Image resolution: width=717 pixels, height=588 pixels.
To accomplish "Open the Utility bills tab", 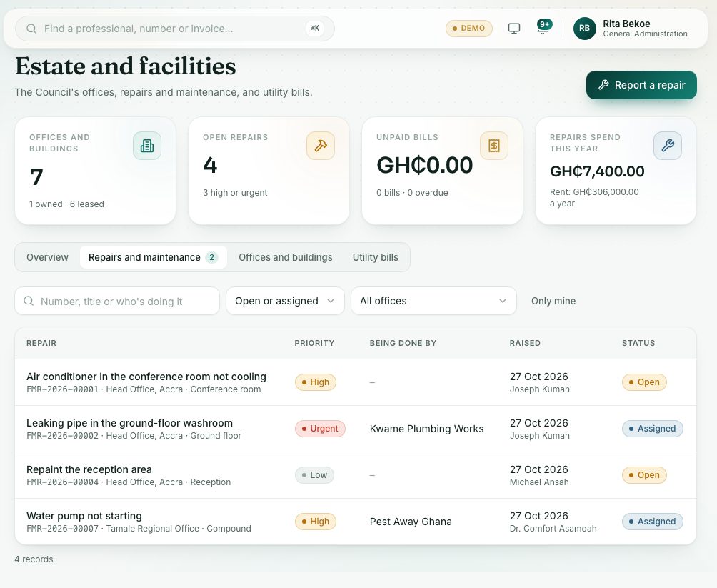I will (376, 257).
